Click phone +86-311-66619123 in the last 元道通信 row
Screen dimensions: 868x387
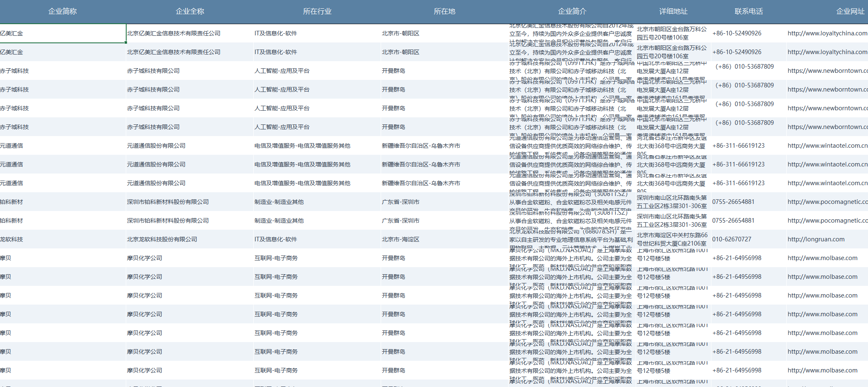coord(738,183)
